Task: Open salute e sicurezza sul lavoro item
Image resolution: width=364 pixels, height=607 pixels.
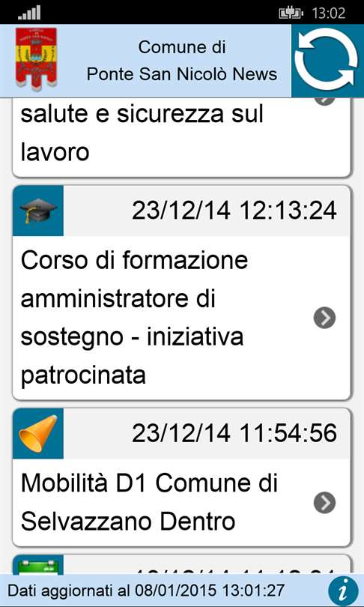Action: 181,137
